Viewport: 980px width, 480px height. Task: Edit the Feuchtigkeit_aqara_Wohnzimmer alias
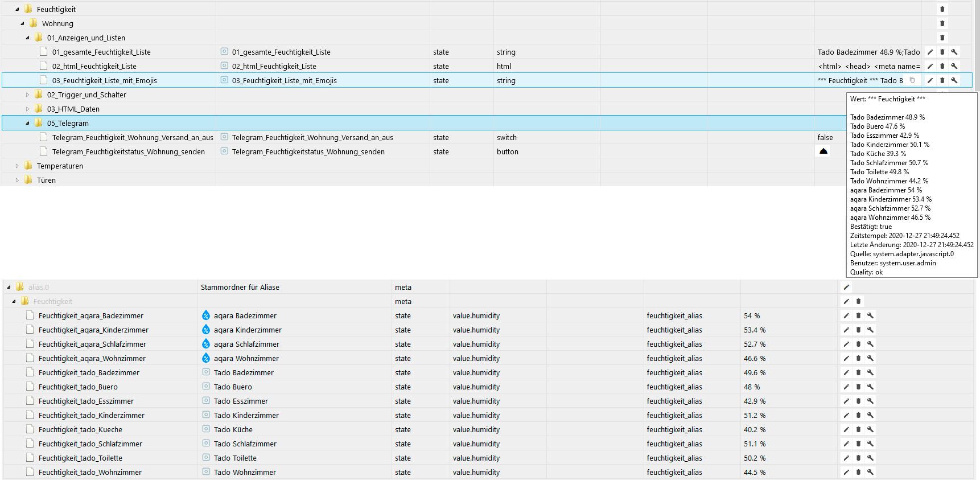[846, 358]
